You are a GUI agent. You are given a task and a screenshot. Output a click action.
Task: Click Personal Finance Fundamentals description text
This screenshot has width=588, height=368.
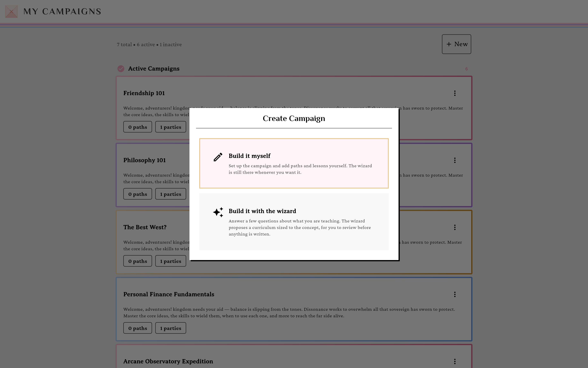tap(289, 313)
